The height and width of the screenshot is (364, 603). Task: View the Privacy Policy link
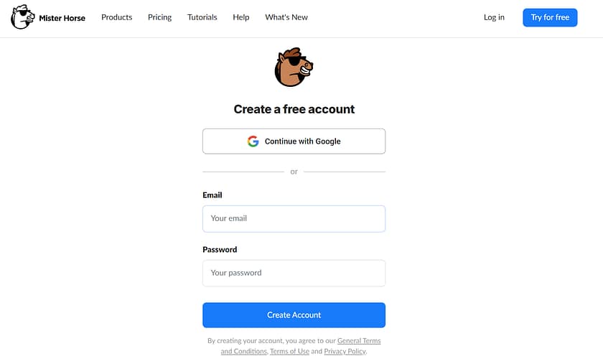345,351
